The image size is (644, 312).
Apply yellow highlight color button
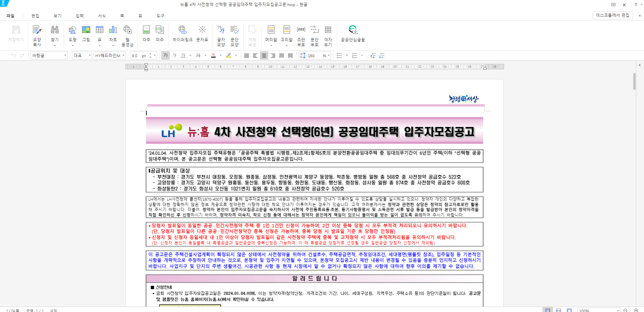[228, 55]
